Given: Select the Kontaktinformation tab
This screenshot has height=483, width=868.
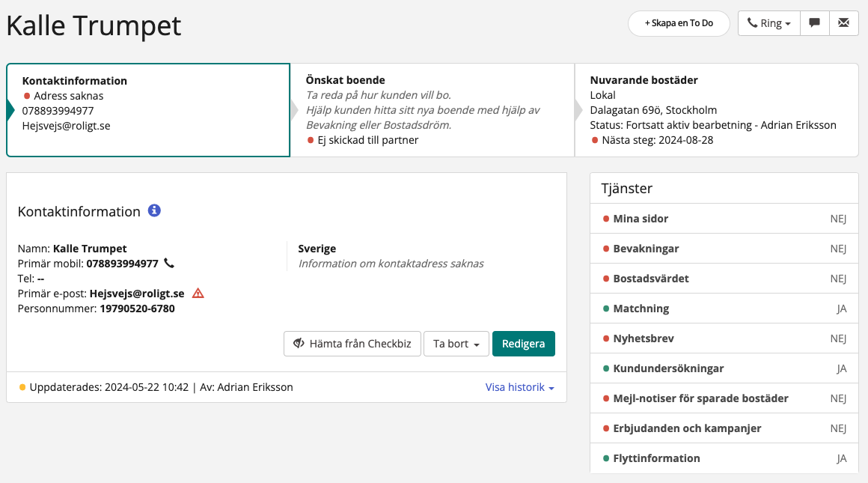Looking at the screenshot, I should click(148, 110).
